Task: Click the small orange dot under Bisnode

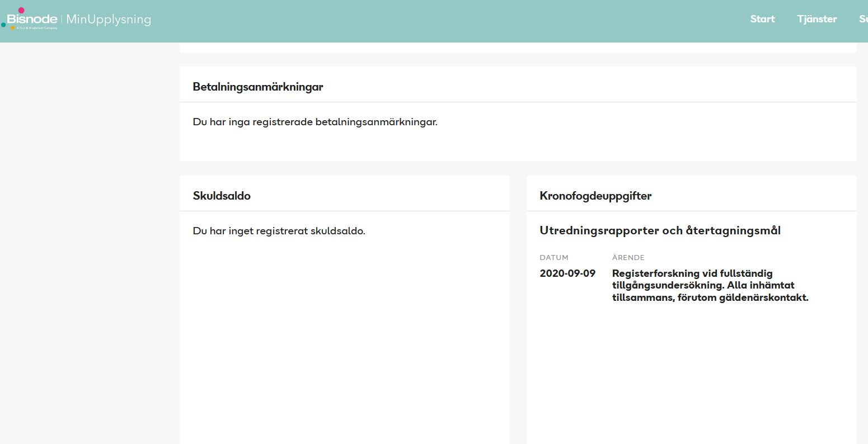Action: tap(13, 28)
